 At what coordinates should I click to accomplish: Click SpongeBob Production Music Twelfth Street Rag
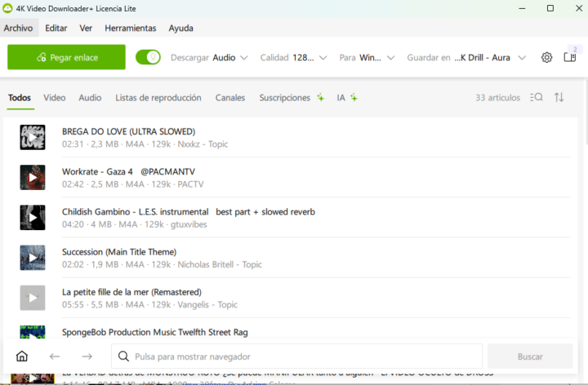click(155, 332)
